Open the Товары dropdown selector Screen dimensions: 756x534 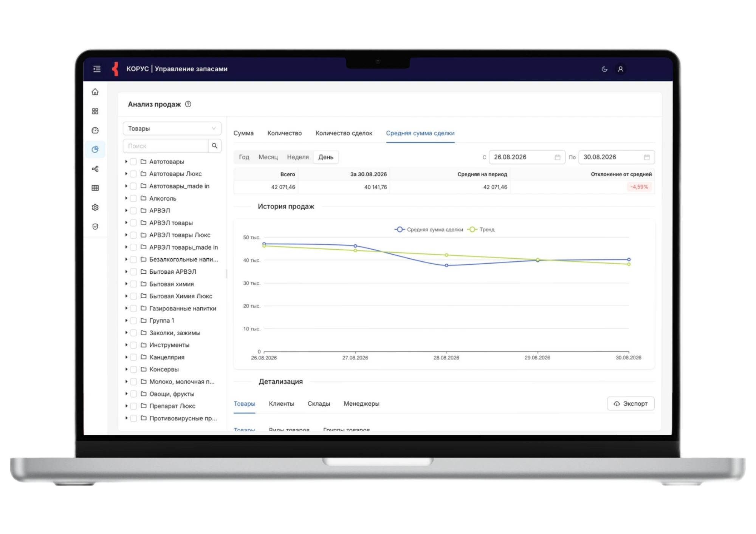(x=172, y=128)
